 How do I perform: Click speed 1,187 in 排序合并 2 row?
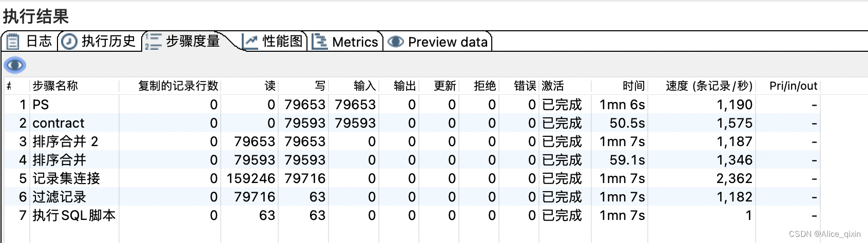[735, 141]
